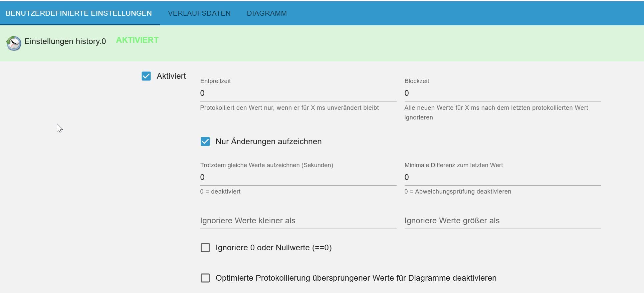Click the Entprellzeit helper text about X ms
This screenshot has height=293, width=644.
click(x=289, y=108)
